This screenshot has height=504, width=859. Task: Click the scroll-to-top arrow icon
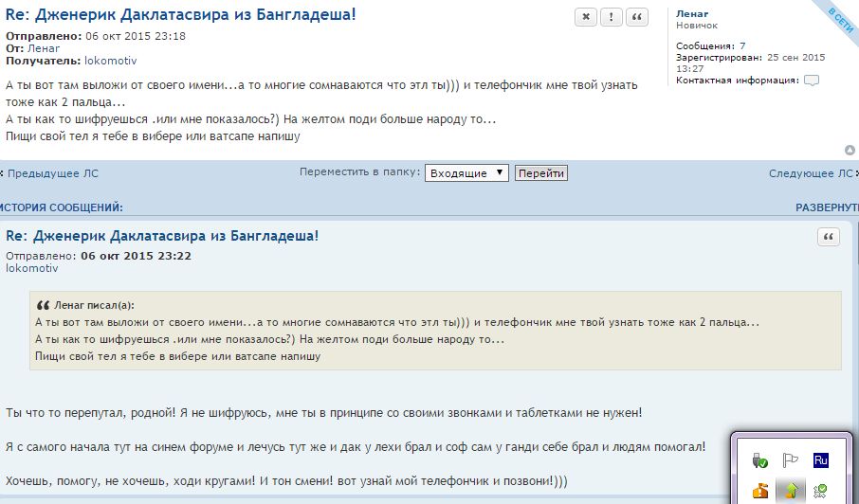(850, 150)
